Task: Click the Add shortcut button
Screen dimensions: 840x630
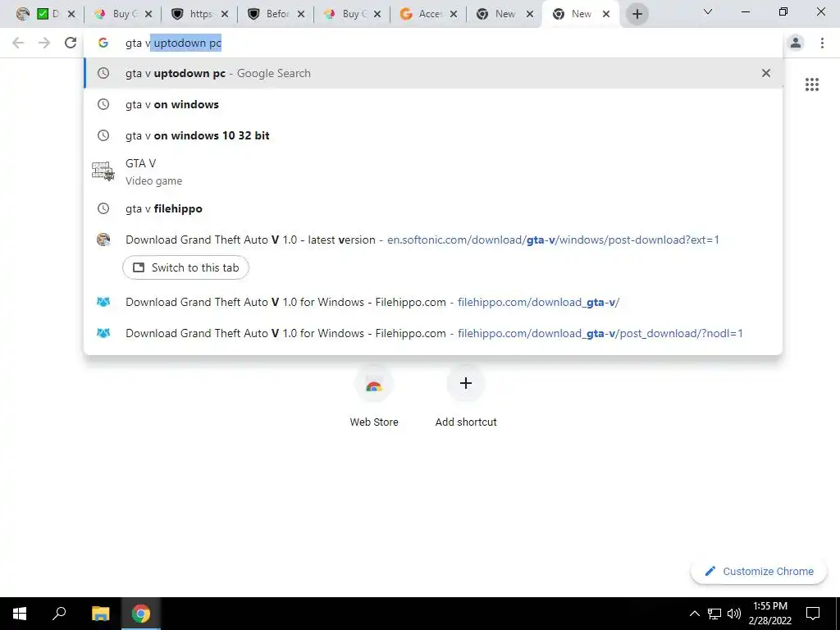Action: point(466,398)
